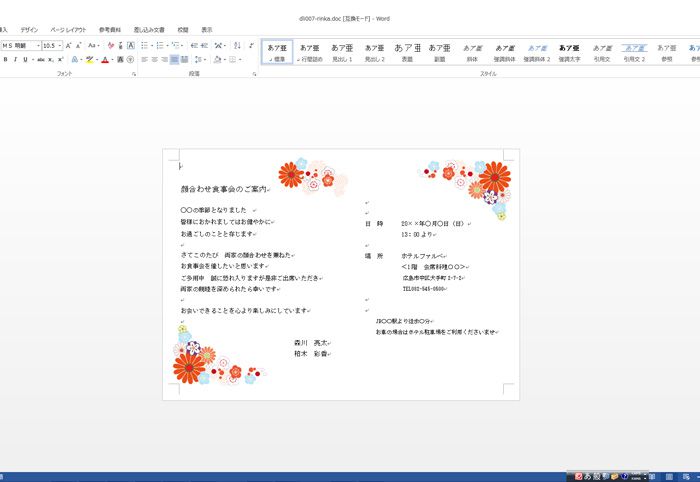Viewport: 700px width, 482px height.
Task: Click the red font color swatch
Action: click(106, 60)
